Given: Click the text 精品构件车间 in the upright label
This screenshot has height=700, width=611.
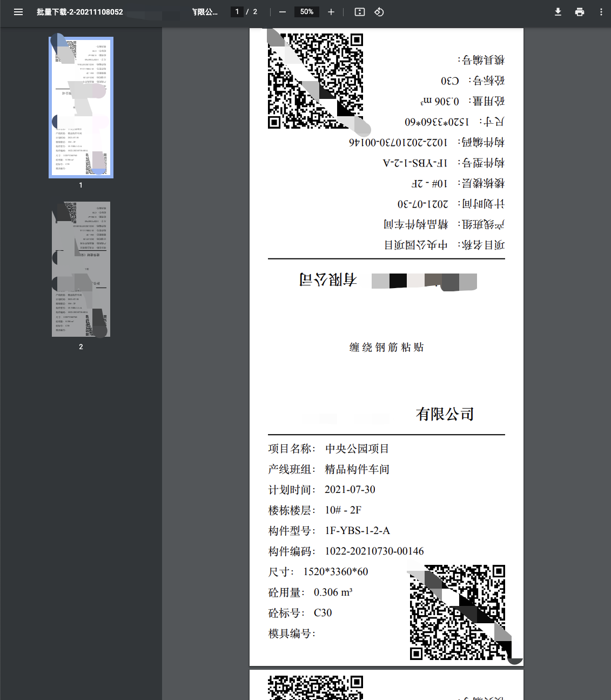Looking at the screenshot, I should pyautogui.click(x=357, y=469).
